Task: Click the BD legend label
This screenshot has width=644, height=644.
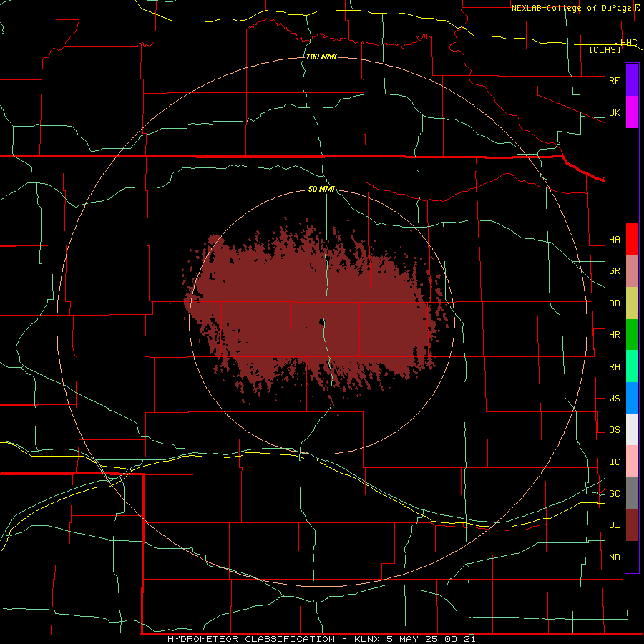Action: click(614, 303)
